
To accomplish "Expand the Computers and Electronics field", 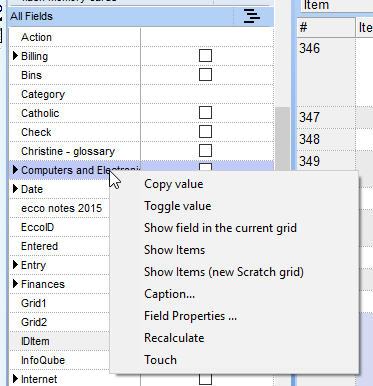I will 15,170.
